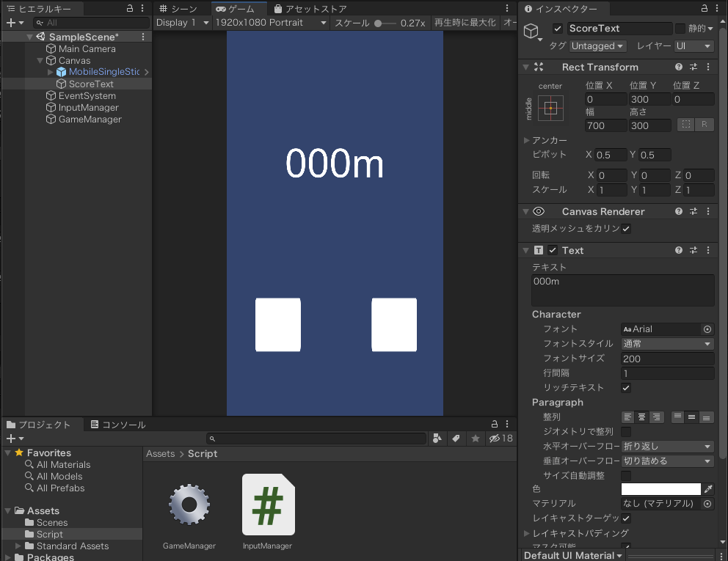Click the 再生時に最大化 button
Viewport: 728px width, 561px height.
465,23
